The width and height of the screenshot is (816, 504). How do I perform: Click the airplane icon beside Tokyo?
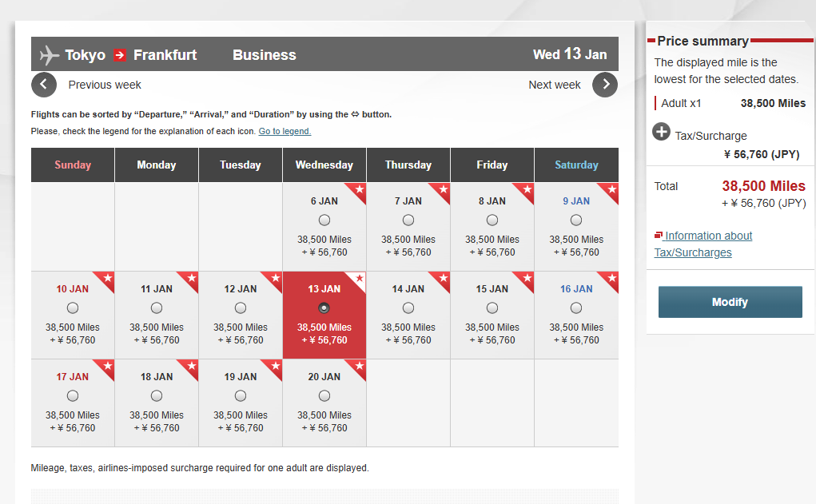[49, 55]
